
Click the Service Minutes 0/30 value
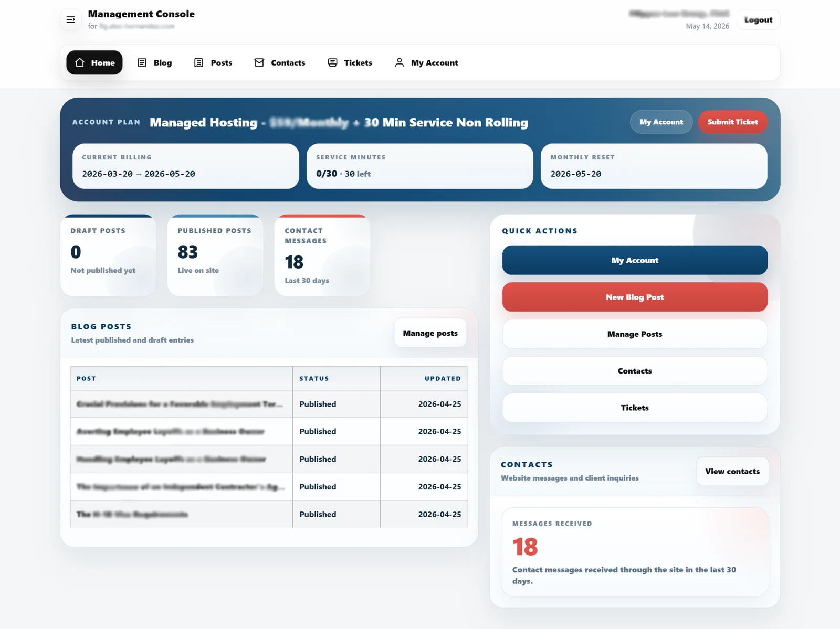click(327, 174)
